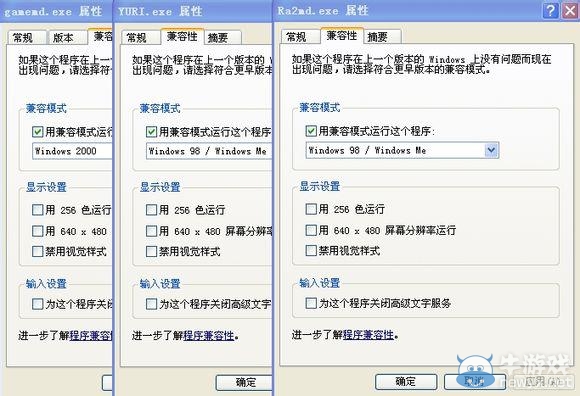
Task: Check advanced text services option in YURI.exe window
Action: 151,304
